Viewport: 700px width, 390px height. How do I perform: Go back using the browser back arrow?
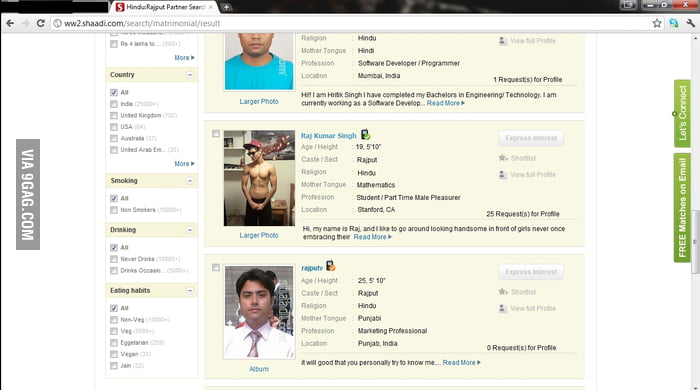tap(10, 23)
